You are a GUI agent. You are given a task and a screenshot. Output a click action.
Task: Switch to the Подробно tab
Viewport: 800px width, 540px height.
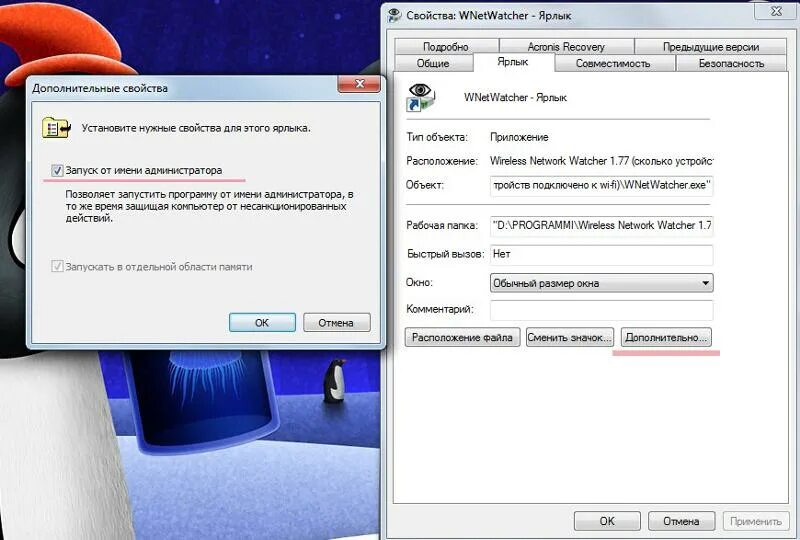[445, 46]
